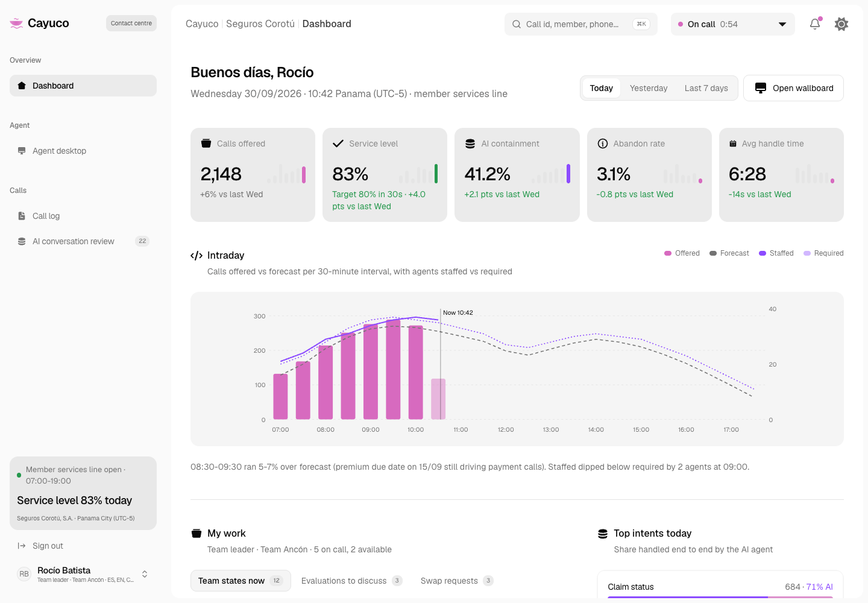Click the call id search field
Image resolution: width=868 pixels, height=603 pixels.
click(x=581, y=24)
